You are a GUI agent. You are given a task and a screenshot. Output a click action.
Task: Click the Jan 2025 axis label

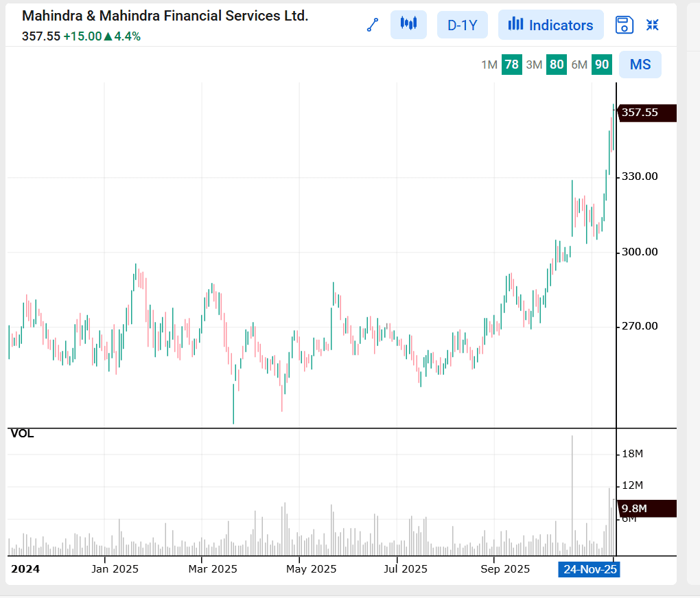click(x=115, y=569)
